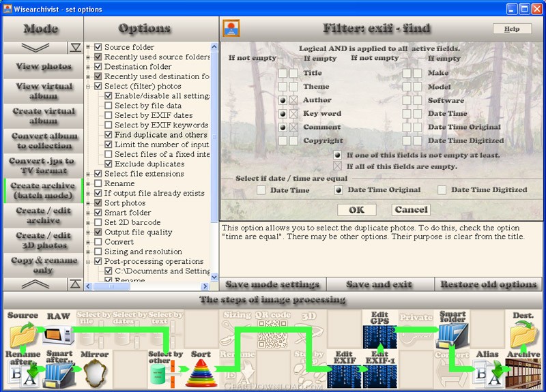
Task: Collapse the Select (filter) photos node
Action: click(88, 86)
